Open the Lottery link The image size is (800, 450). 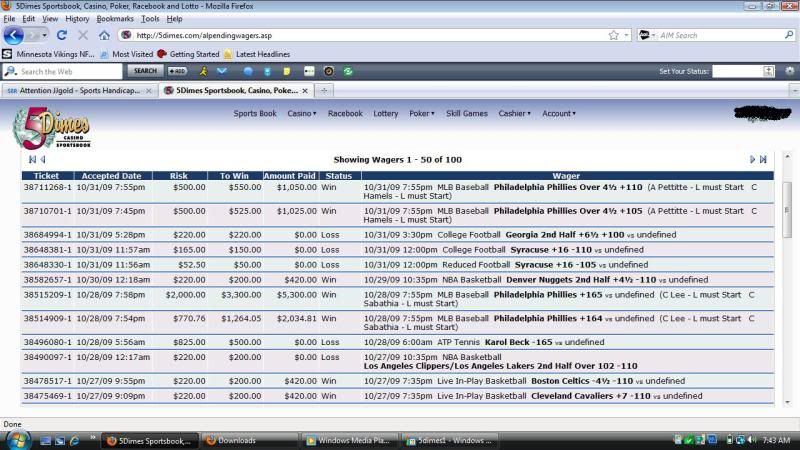click(x=385, y=113)
